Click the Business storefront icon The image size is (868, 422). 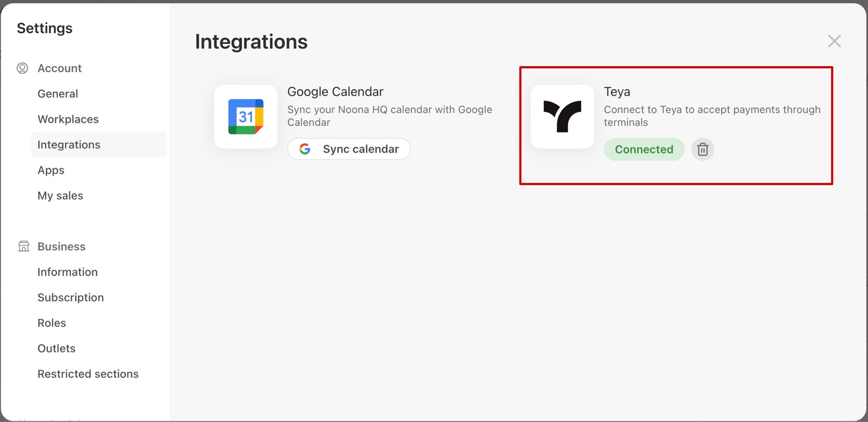[x=23, y=246]
